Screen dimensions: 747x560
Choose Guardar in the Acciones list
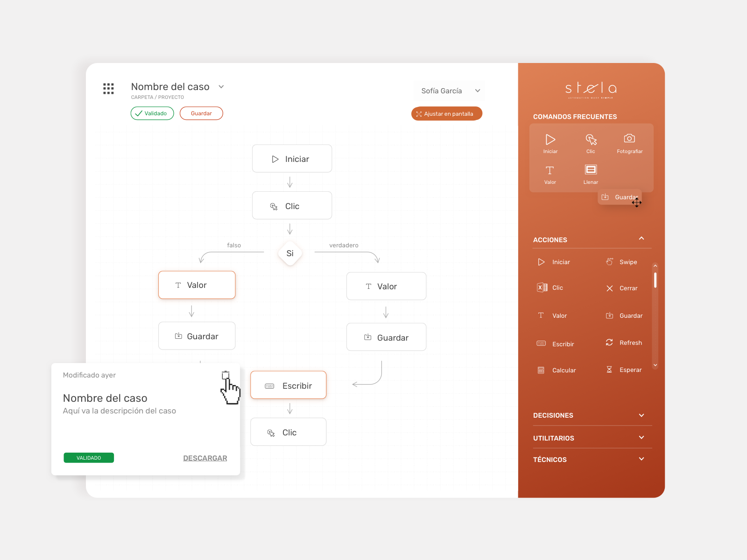click(x=624, y=316)
